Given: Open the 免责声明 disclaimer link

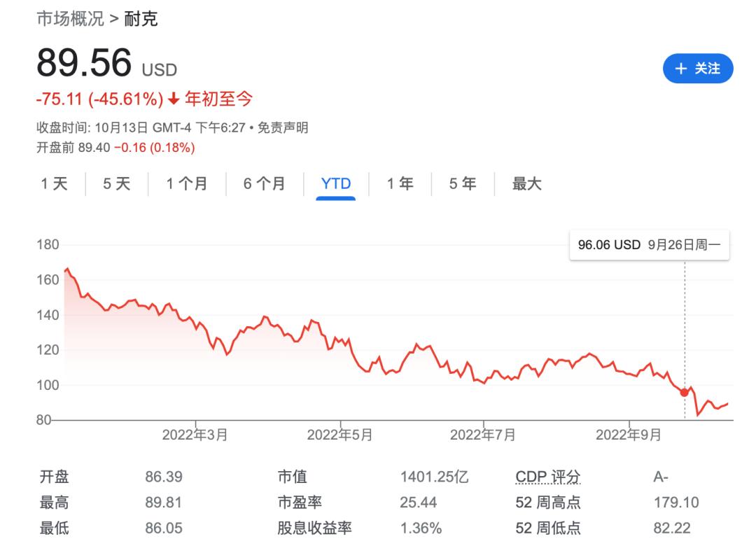Looking at the screenshot, I should point(283,128).
